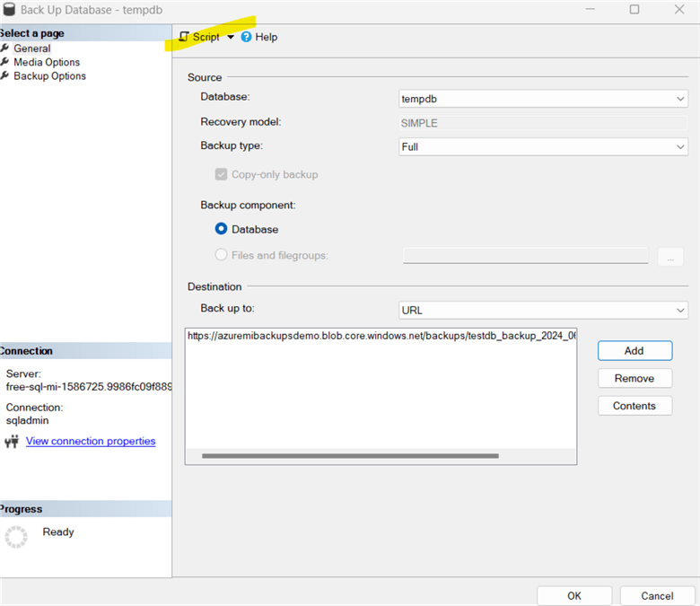Open the Backup type dropdown

(x=542, y=146)
